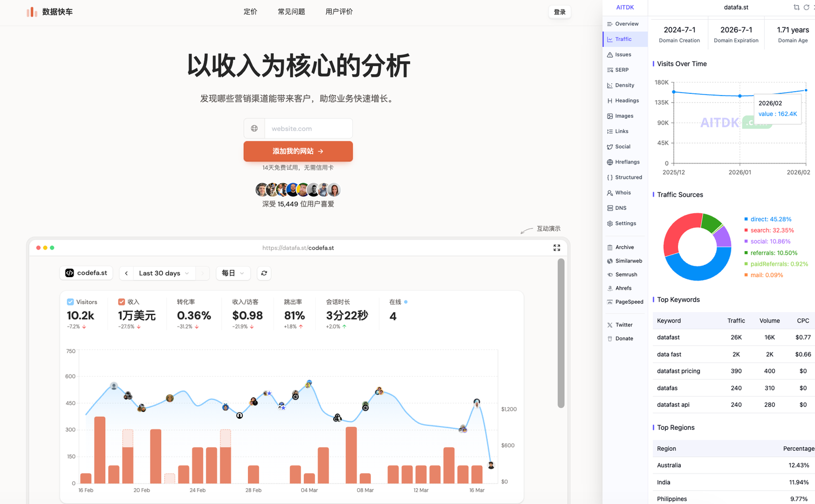Open the 用户评价 reviews menu item
The width and height of the screenshot is (815, 504).
click(x=339, y=12)
